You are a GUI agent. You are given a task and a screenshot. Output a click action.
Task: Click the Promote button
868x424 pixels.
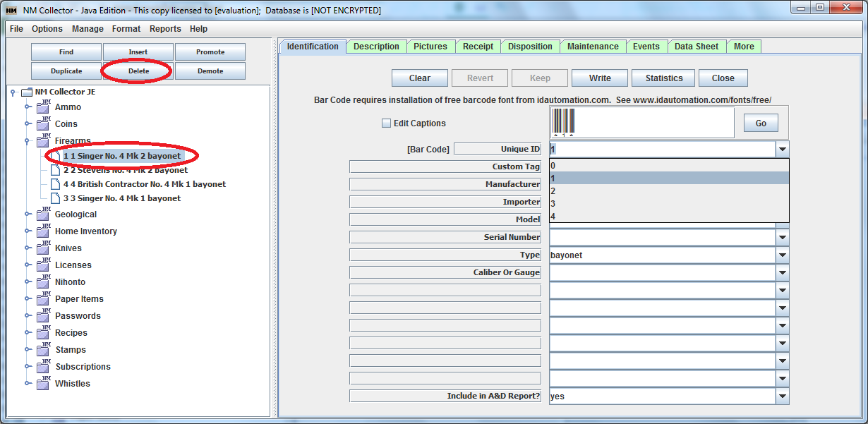click(210, 52)
